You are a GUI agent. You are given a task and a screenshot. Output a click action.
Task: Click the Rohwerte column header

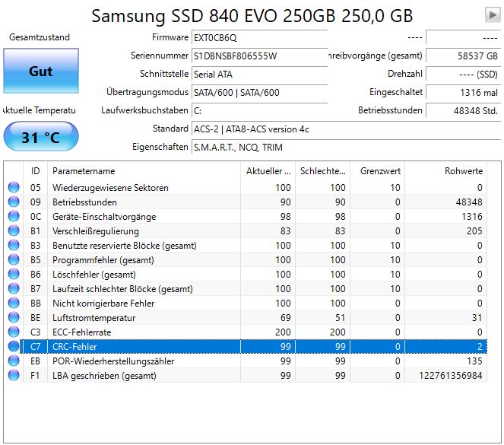[445, 170]
